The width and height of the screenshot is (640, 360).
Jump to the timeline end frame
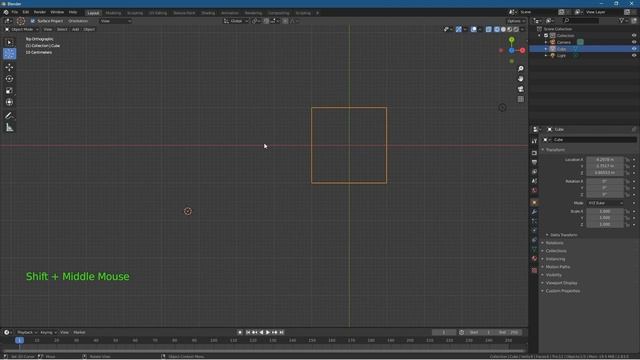282,332
